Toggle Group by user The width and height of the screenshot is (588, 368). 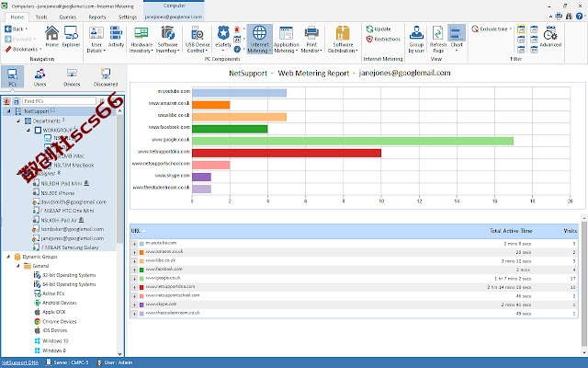[x=416, y=40]
